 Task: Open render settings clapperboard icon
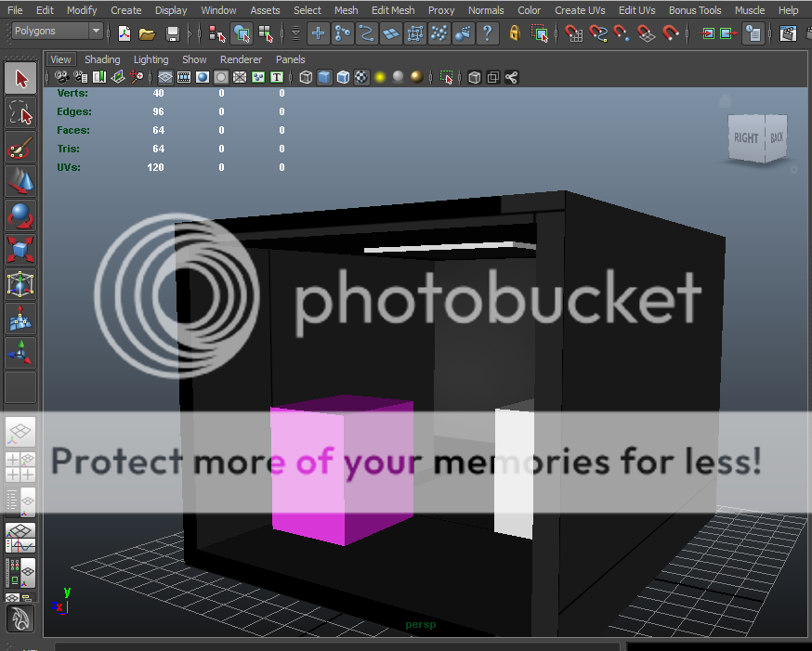pos(788,33)
